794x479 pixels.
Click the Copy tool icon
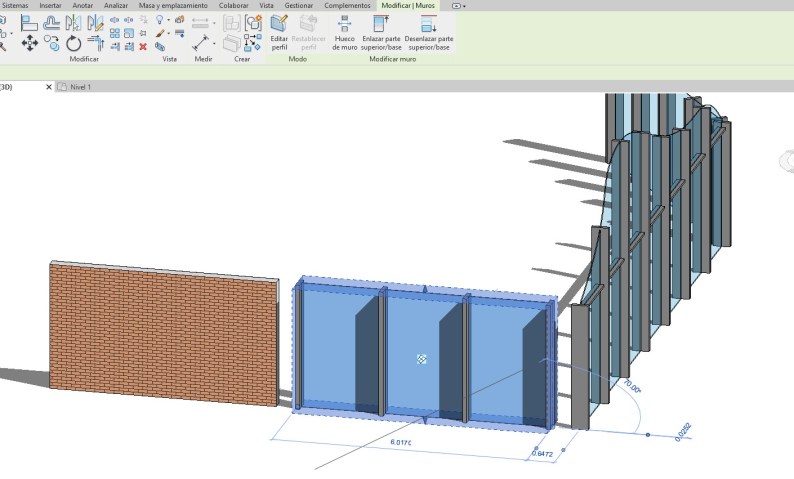pos(52,43)
